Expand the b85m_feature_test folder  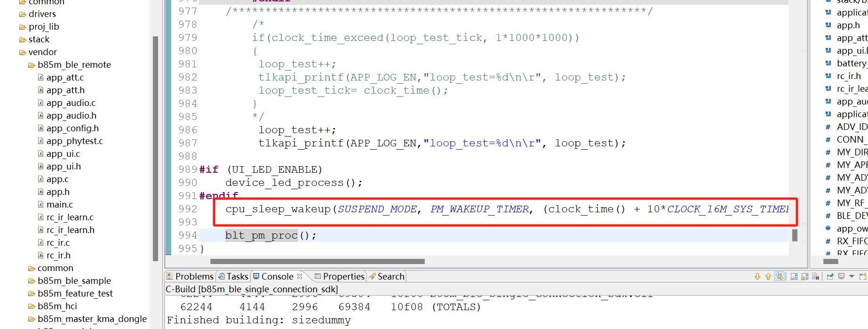[32, 294]
